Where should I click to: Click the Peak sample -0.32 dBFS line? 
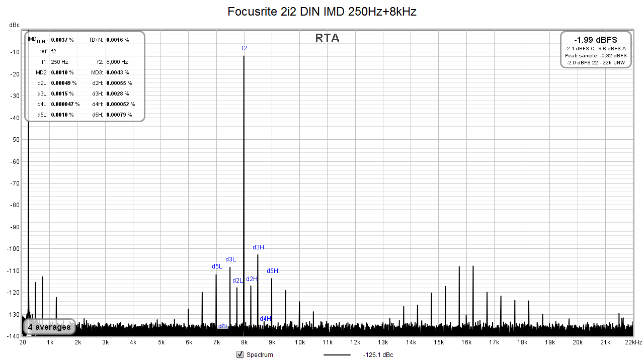point(596,55)
